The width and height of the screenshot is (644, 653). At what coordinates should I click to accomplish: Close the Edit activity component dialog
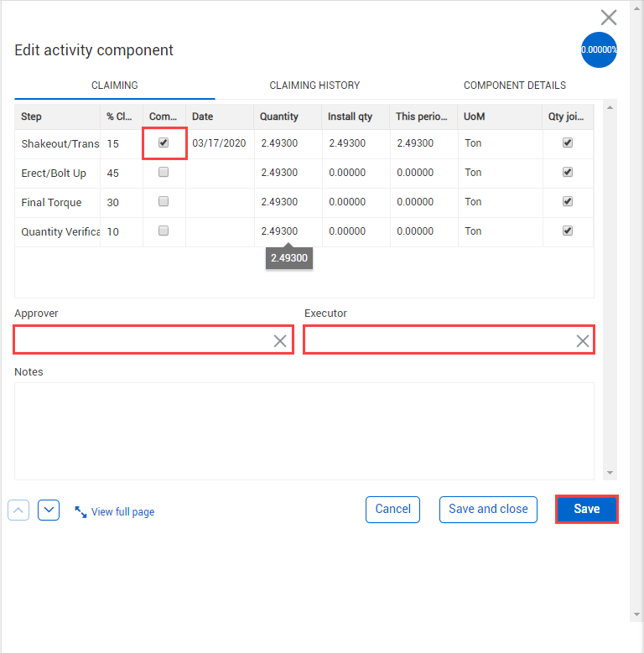609,18
